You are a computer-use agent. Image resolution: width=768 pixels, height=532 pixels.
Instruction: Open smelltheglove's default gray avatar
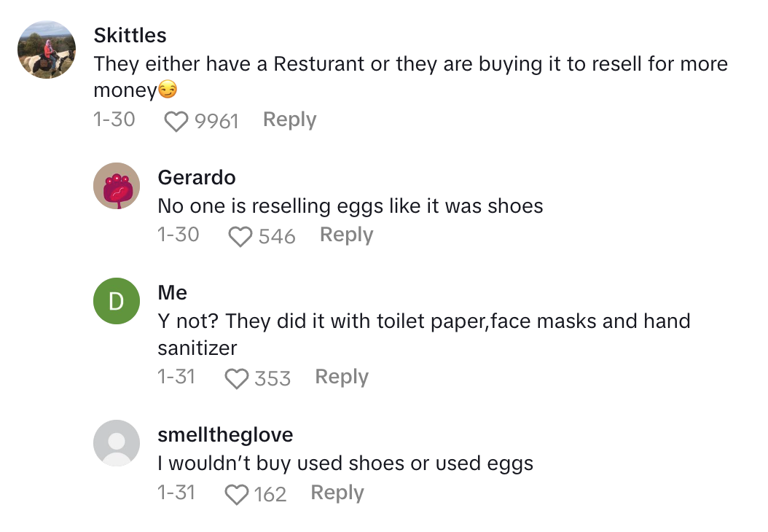pos(117,443)
